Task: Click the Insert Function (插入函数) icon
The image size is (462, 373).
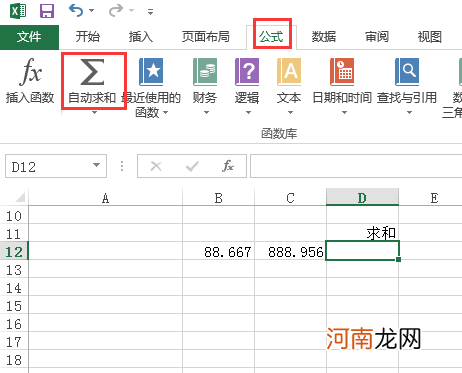Action: (x=31, y=72)
